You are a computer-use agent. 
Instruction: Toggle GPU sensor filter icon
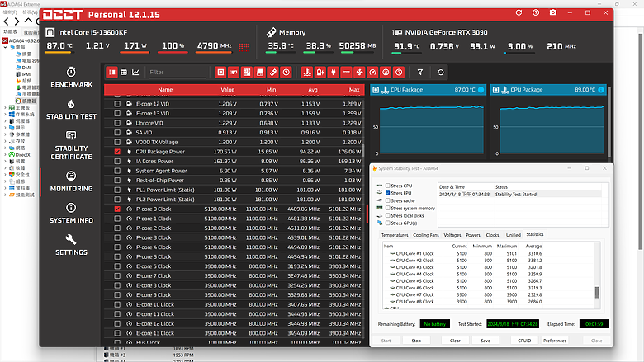point(234,73)
